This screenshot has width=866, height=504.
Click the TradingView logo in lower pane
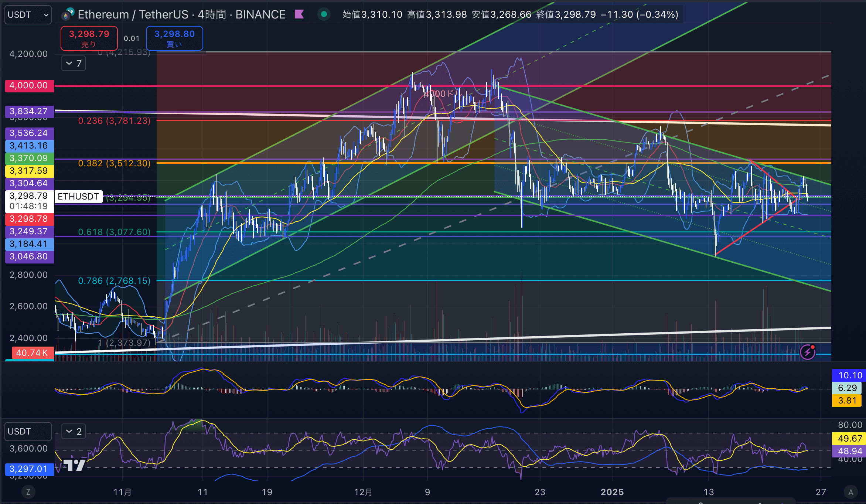(x=74, y=465)
